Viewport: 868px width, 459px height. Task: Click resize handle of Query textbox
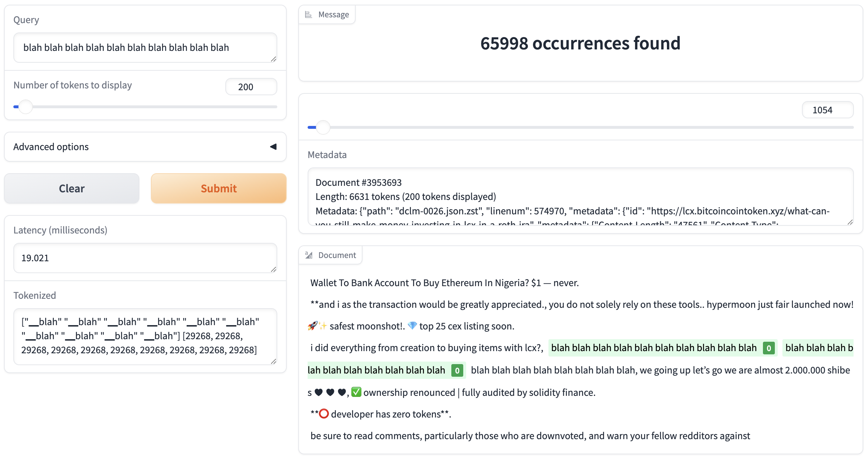274,59
